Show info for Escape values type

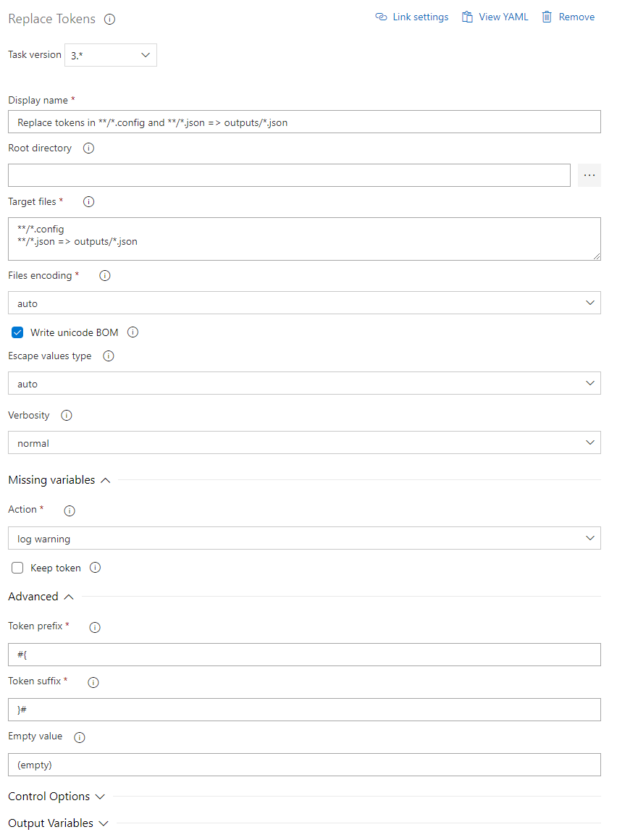point(108,356)
